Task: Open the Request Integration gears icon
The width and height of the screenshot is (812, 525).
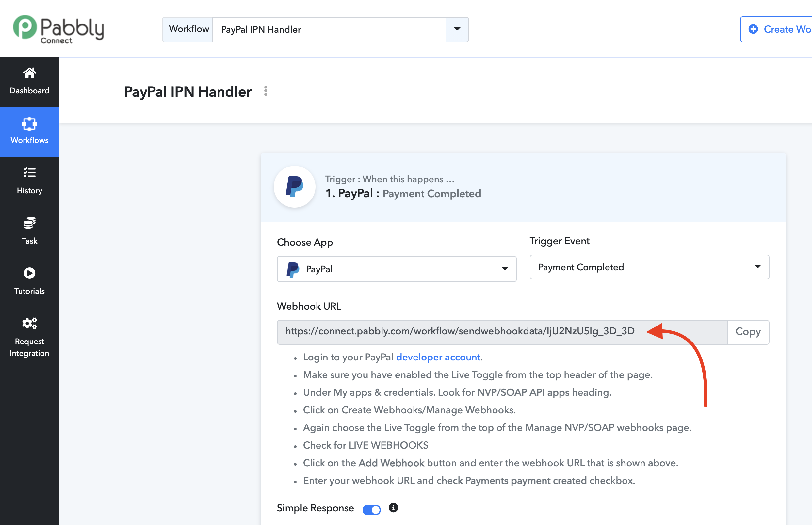Action: pos(30,323)
